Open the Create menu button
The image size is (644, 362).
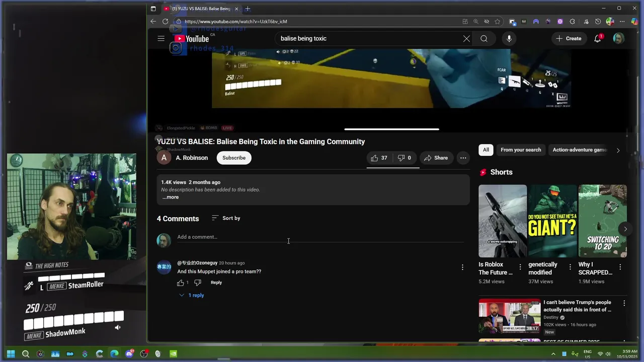(x=569, y=39)
